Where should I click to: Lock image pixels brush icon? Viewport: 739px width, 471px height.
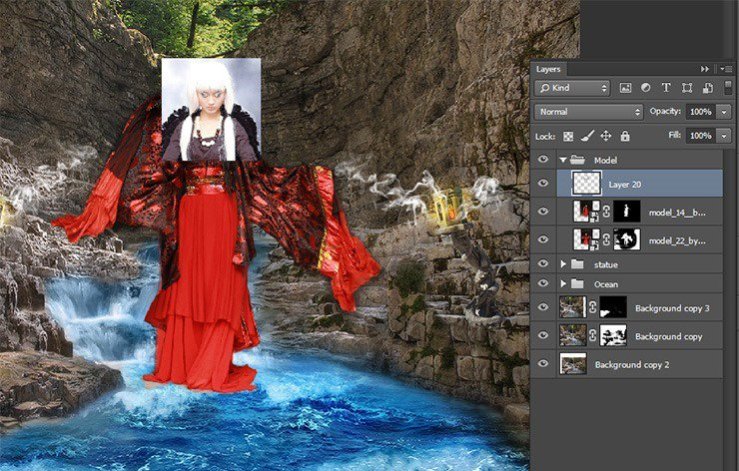pos(587,137)
